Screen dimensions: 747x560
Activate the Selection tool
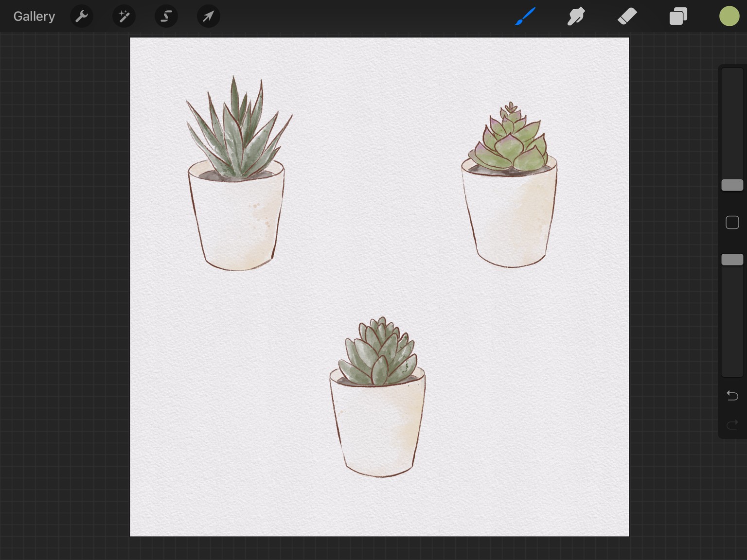pyautogui.click(x=166, y=16)
